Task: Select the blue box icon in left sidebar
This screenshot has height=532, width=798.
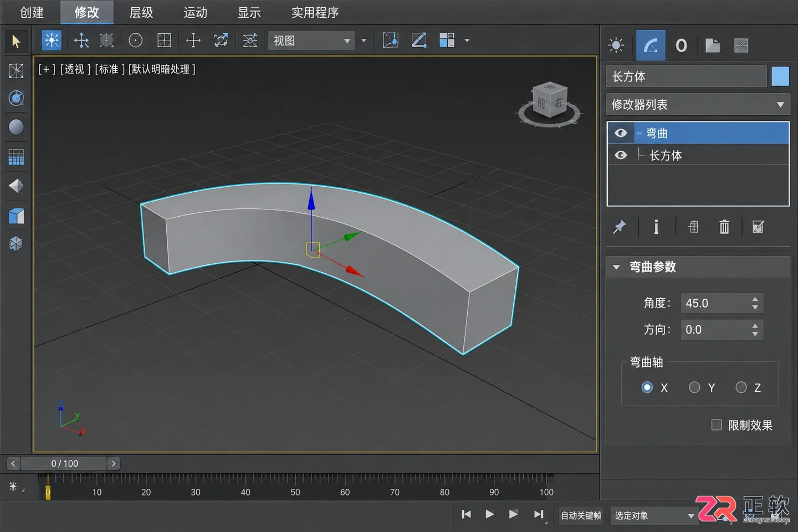Action: coord(16,216)
